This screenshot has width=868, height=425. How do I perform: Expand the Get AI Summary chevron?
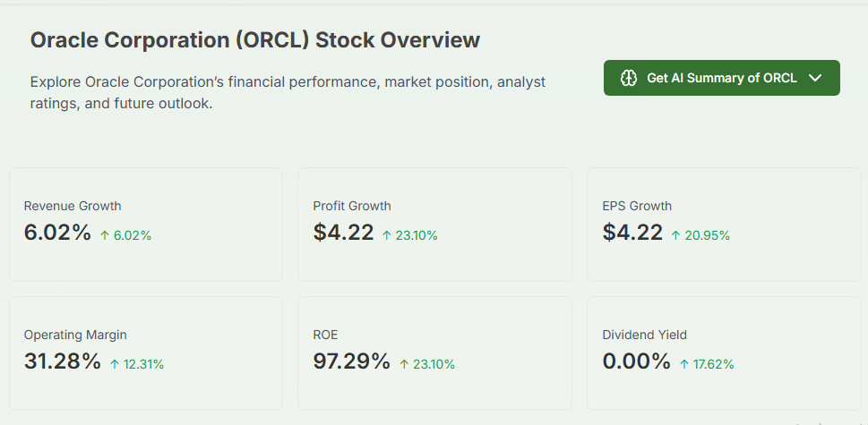click(815, 78)
